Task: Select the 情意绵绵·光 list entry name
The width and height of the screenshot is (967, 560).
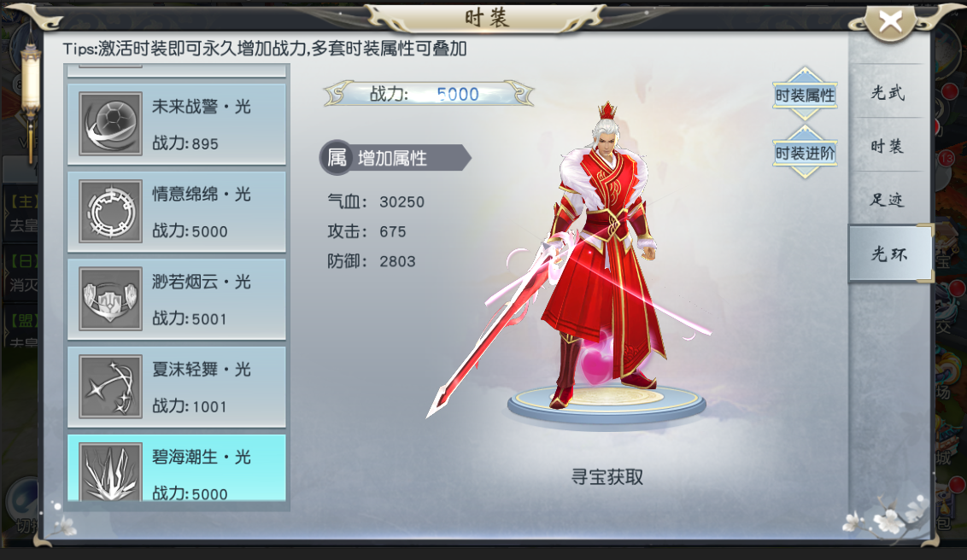Action: coord(201,194)
